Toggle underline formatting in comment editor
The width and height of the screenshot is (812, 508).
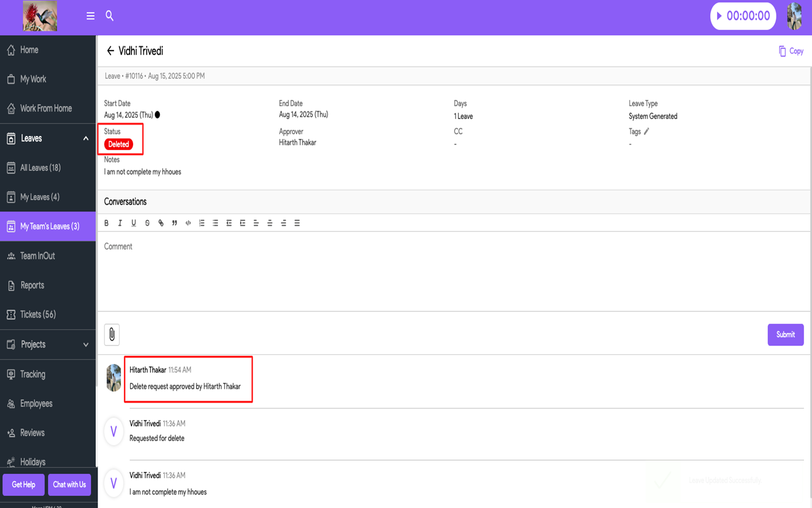tap(134, 223)
